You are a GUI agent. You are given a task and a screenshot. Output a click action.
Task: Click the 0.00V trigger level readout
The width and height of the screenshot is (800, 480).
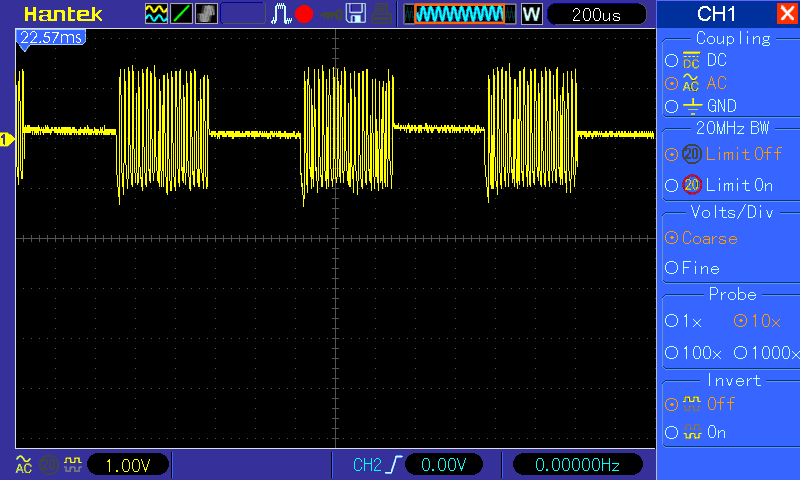(x=443, y=465)
